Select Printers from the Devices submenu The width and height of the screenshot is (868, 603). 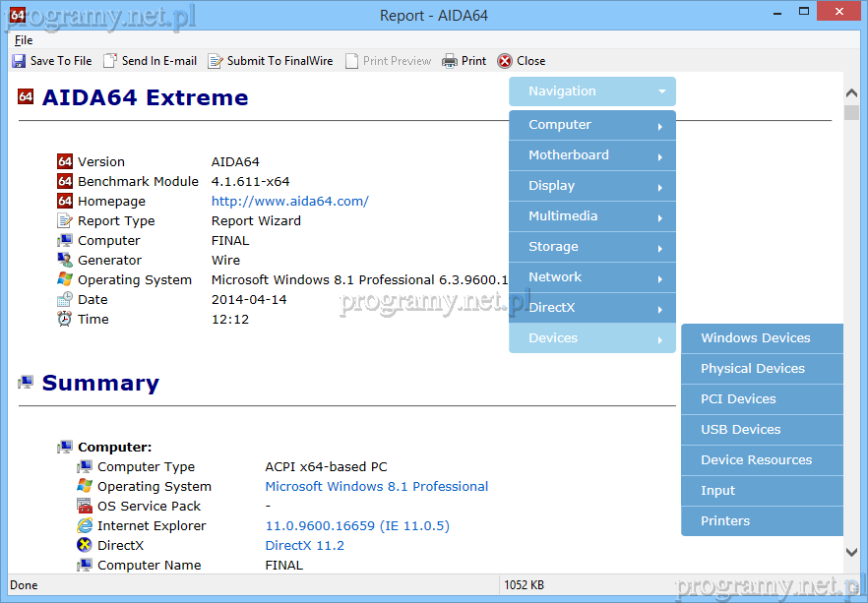point(725,521)
